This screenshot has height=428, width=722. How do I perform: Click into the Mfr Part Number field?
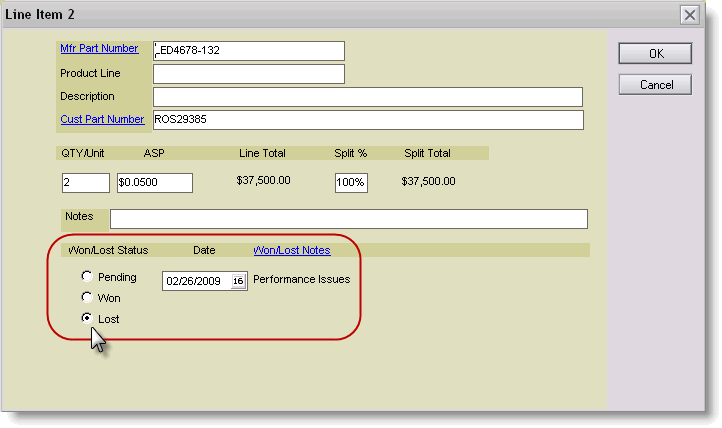click(249, 51)
